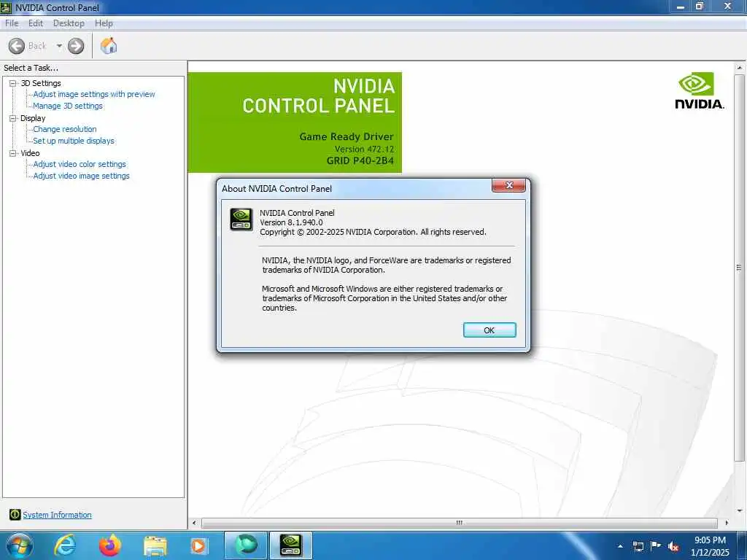This screenshot has height=560, width=747.
Task: Click the NVIDIA Control Panel taskbar button
Action: click(x=291, y=545)
